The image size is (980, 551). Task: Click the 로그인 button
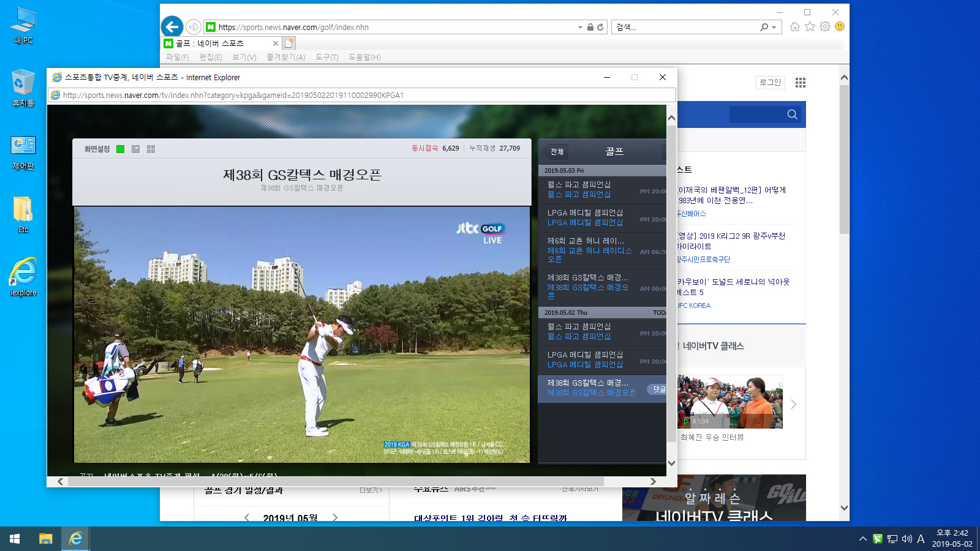771,83
